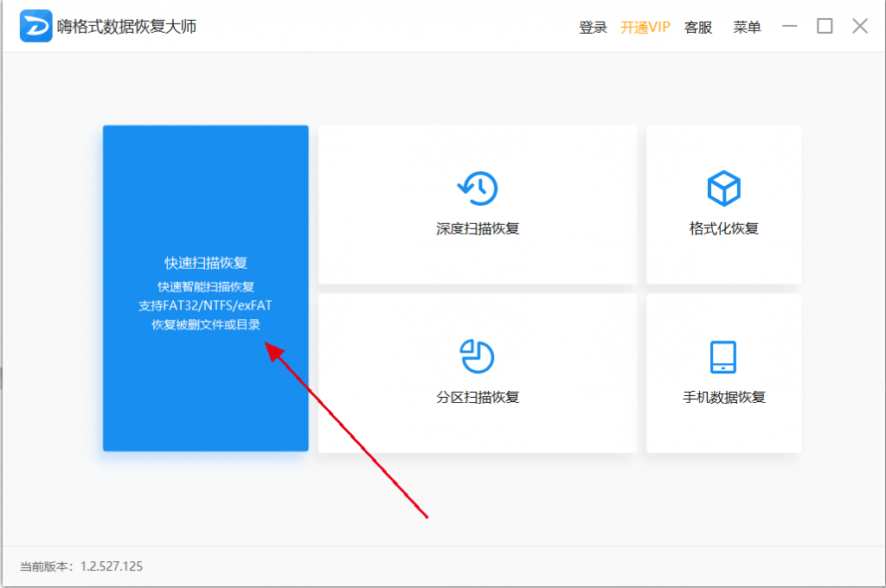Click the 格式化恢复 label
886x588 pixels.
click(724, 229)
